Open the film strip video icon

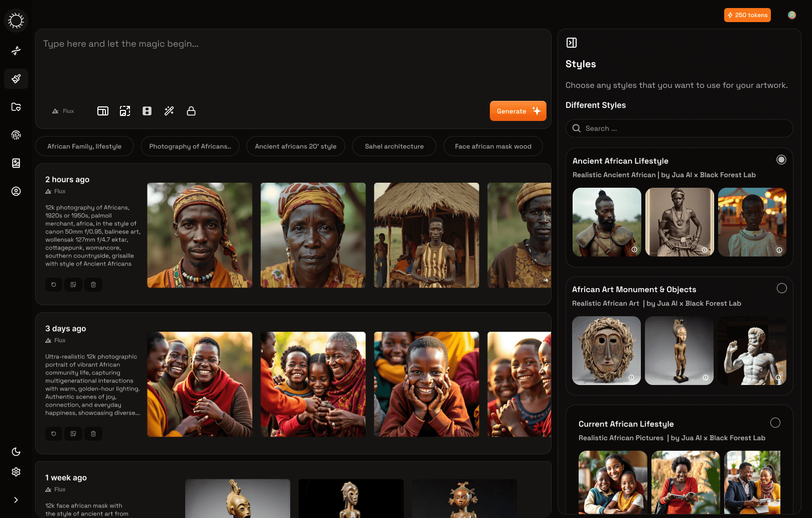[147, 111]
